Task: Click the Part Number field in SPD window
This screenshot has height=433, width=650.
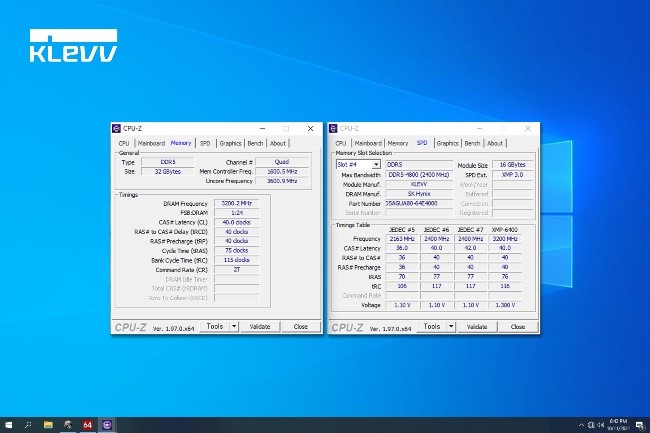Action: tap(419, 203)
